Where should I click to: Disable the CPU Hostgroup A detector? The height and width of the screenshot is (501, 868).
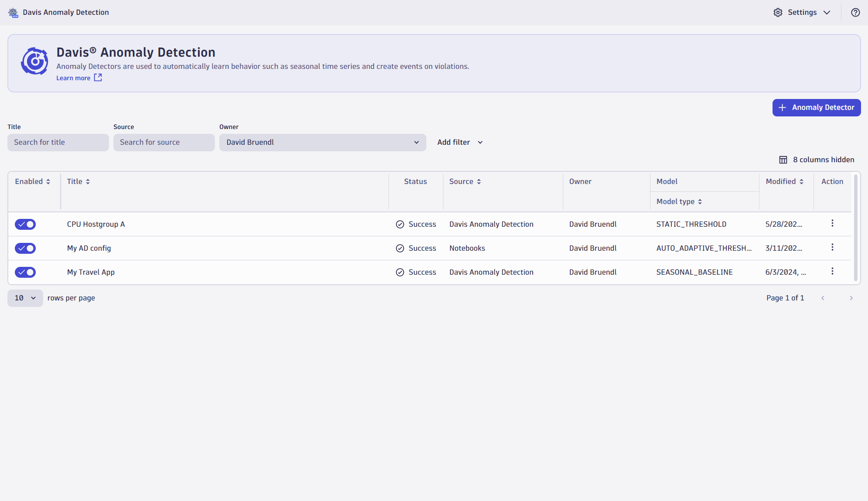(x=25, y=225)
